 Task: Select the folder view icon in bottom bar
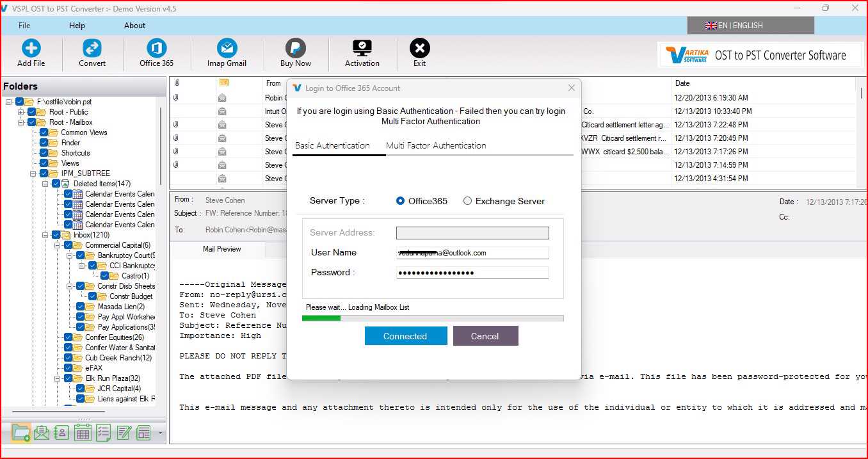21,433
